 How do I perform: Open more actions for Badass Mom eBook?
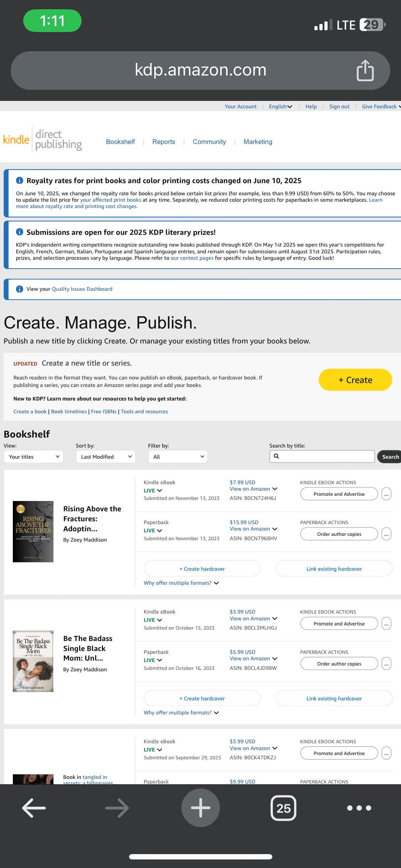[x=386, y=624]
